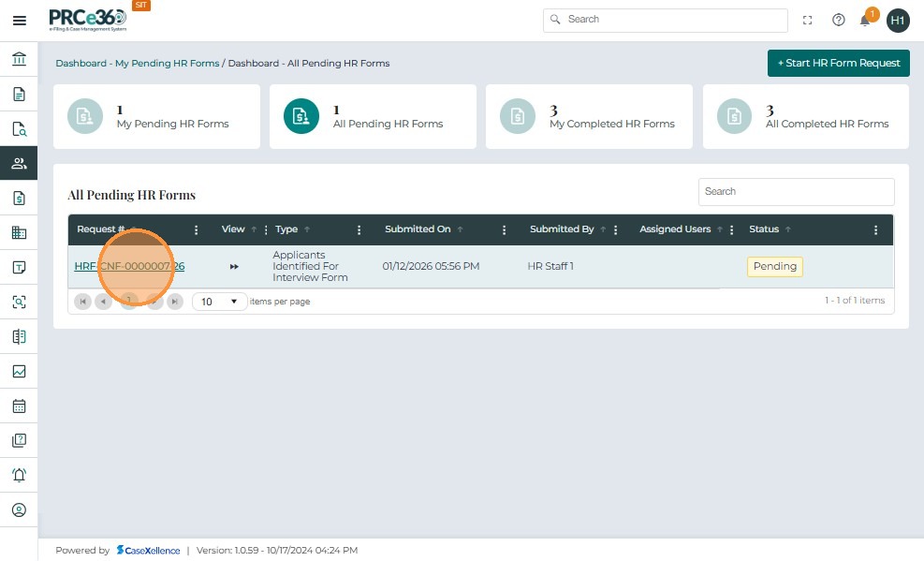The height and width of the screenshot is (561, 924).
Task: Click the PRCe360 logo
Action: pos(87,20)
